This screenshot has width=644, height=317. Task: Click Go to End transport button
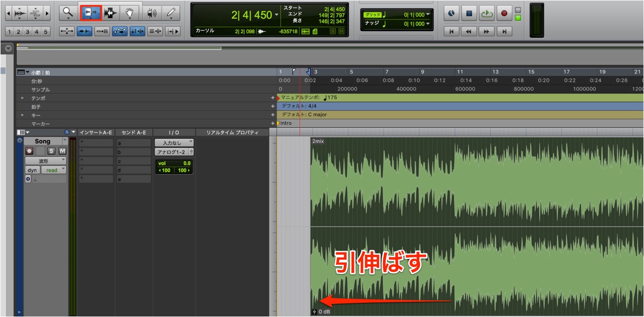[x=504, y=31]
